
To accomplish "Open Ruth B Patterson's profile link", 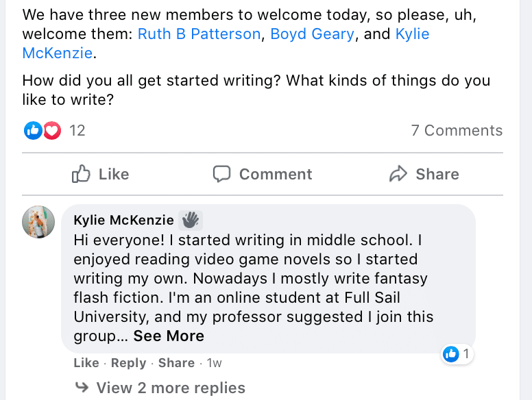I will coord(199,34).
